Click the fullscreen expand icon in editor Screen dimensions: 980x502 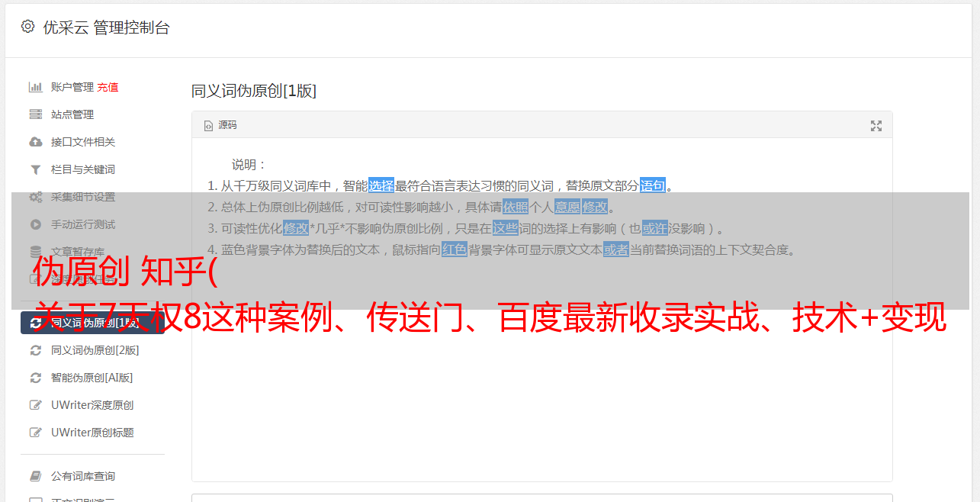876,126
